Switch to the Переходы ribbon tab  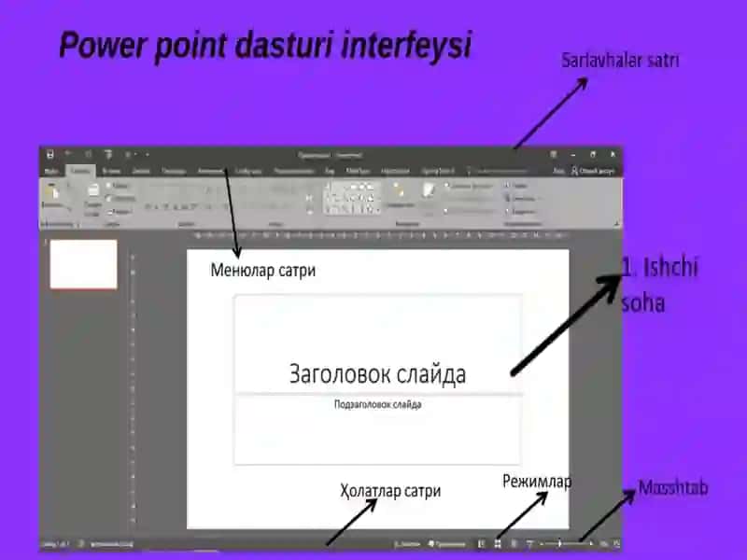pyautogui.click(x=174, y=171)
